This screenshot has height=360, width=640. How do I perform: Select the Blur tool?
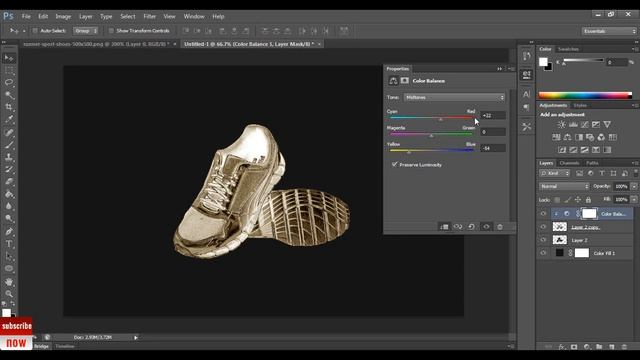[x=9, y=207]
